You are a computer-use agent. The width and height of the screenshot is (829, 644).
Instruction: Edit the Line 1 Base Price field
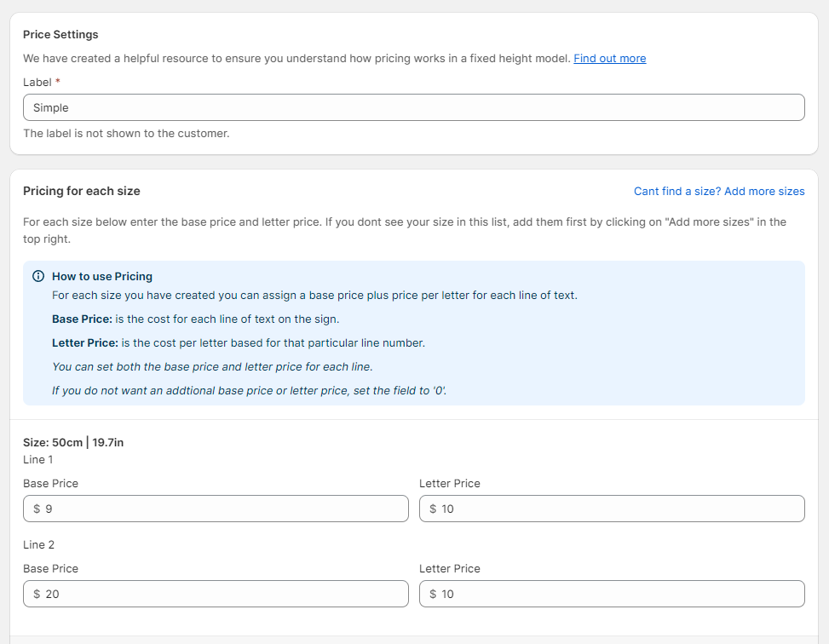pyautogui.click(x=222, y=509)
